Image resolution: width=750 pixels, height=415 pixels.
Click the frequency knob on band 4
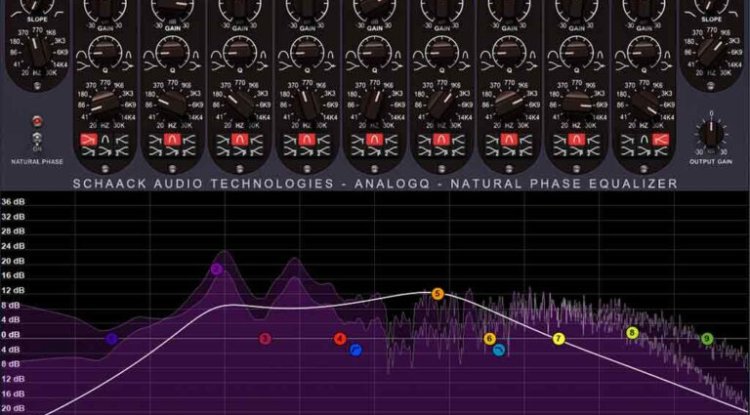pos(307,104)
